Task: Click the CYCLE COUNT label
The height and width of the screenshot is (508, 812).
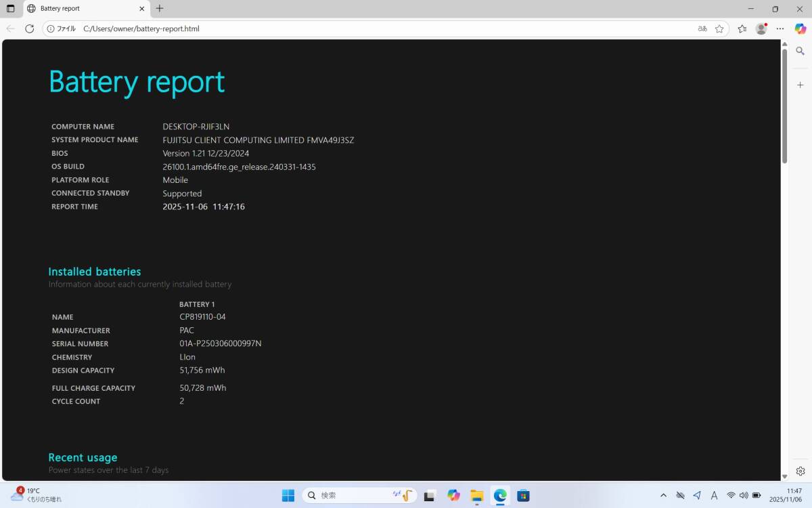Action: pos(76,402)
